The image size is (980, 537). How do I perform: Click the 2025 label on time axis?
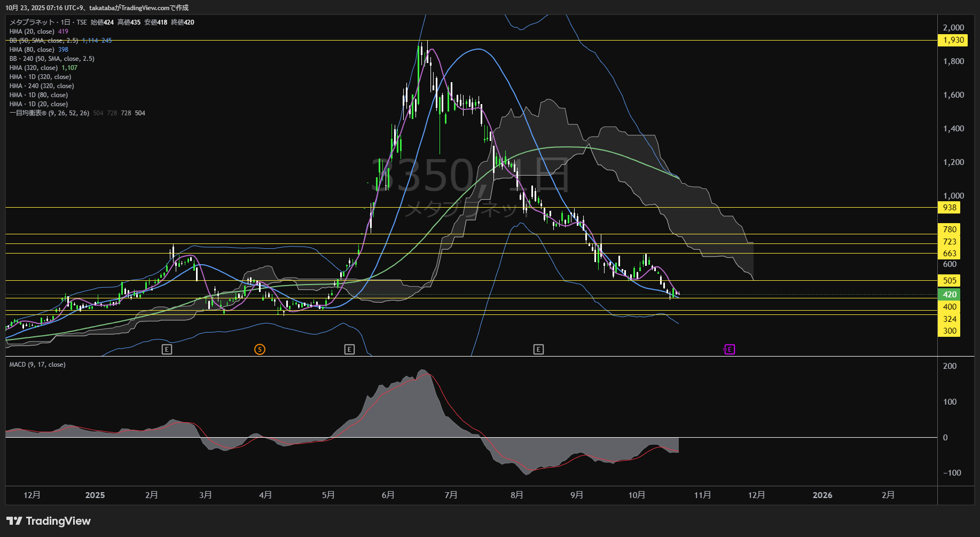pos(95,495)
